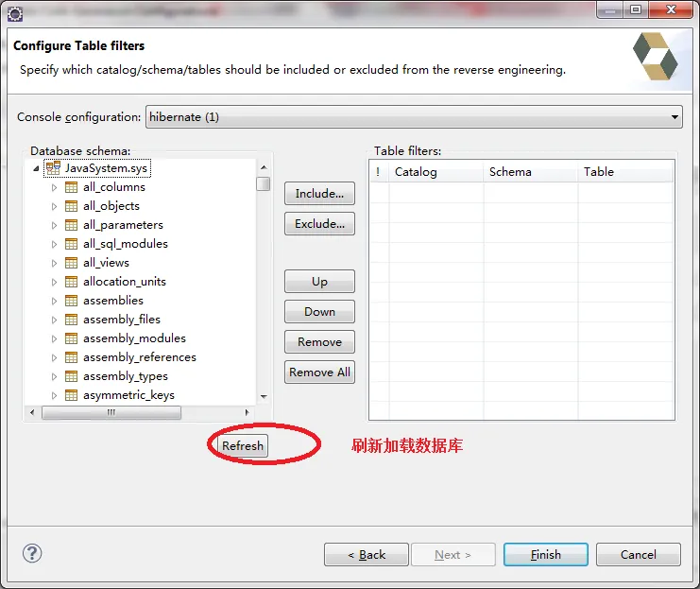Viewport: 700px width, 589px height.
Task: Click the assembly_types table icon
Action: tap(71, 376)
